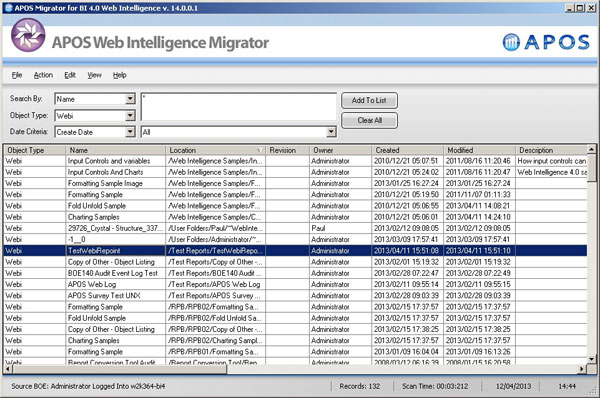600x398 pixels.
Task: Sort by the Created column header
Action: [x=408, y=150]
